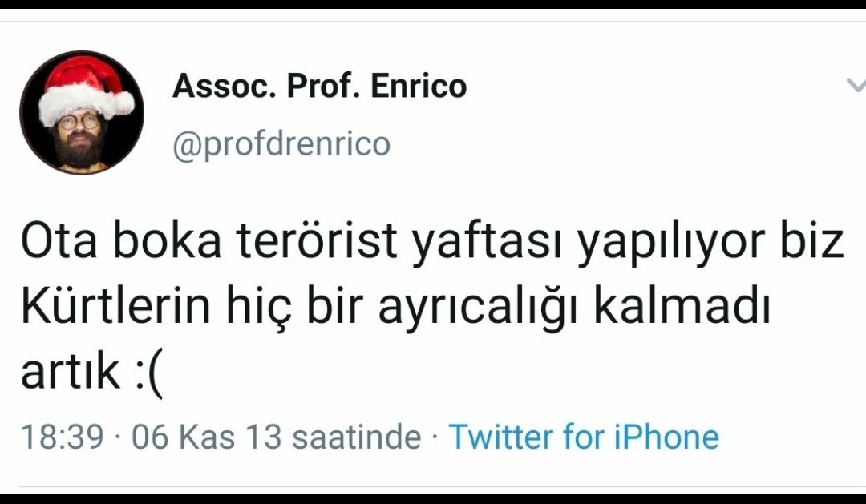
Task: Click the bearded face in the avatar
Action: [x=79, y=139]
